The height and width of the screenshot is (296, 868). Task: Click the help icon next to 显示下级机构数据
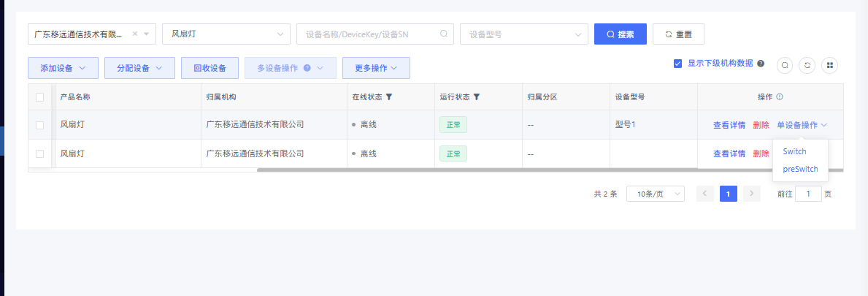tap(761, 64)
